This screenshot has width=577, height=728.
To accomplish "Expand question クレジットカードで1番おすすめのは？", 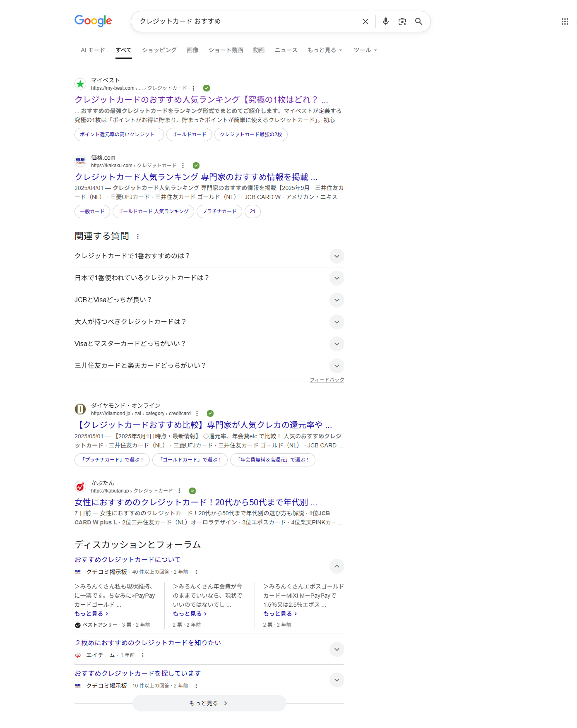I will pos(337,256).
